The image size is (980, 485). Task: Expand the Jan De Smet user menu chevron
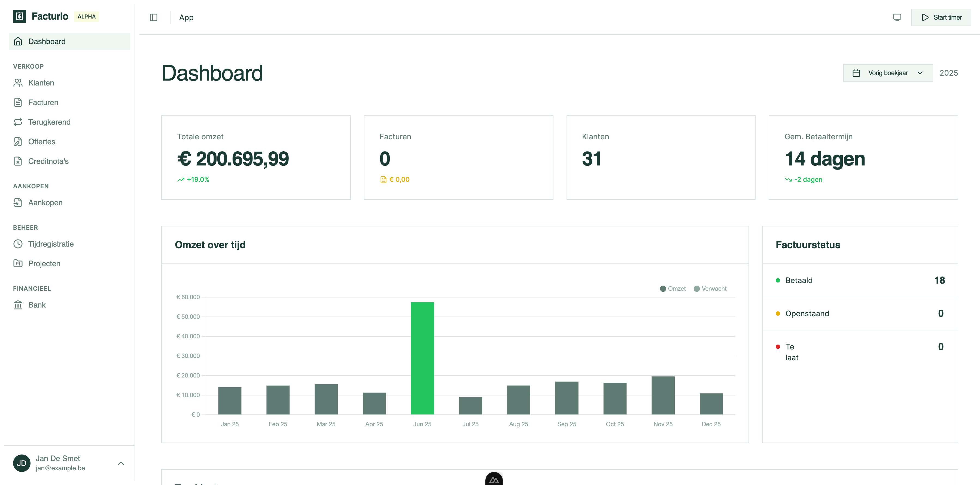[x=121, y=463]
